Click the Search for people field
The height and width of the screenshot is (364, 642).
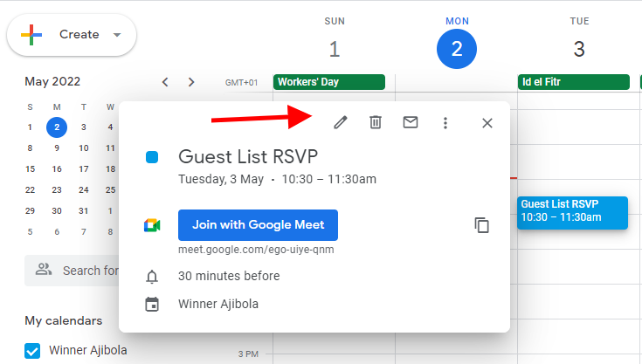click(x=72, y=271)
